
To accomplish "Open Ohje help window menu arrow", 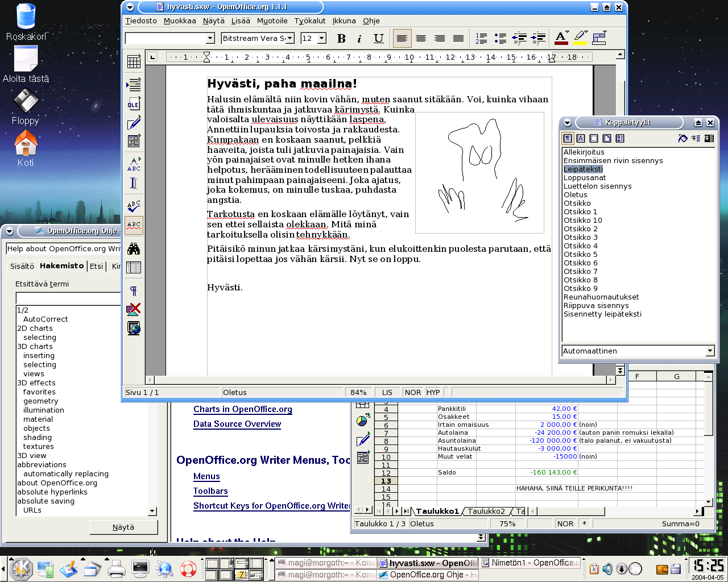I will point(9,231).
